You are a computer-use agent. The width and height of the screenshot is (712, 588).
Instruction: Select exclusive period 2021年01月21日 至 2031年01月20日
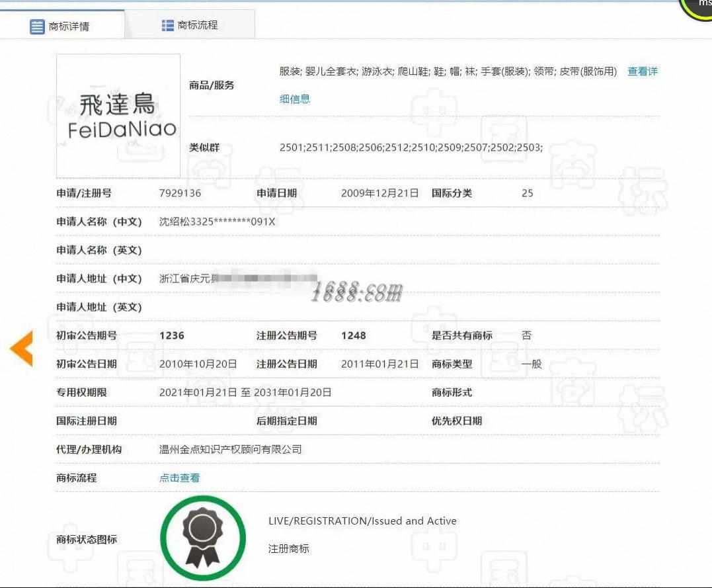[245, 393]
